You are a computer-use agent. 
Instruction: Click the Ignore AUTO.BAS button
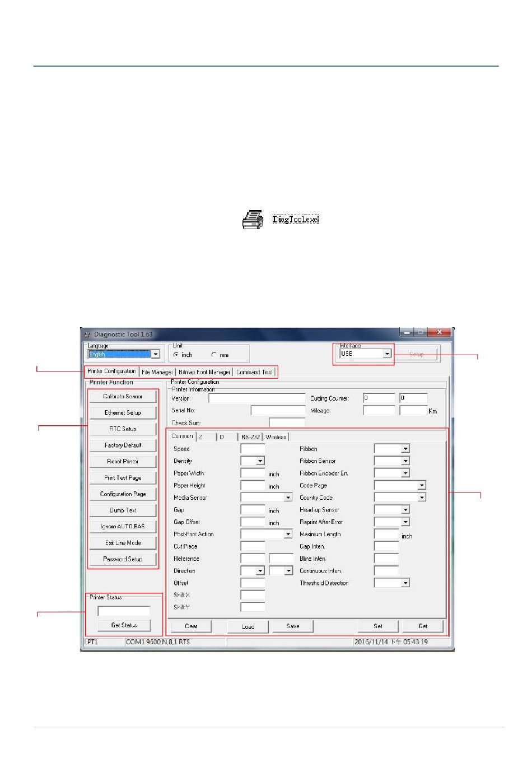123,527
